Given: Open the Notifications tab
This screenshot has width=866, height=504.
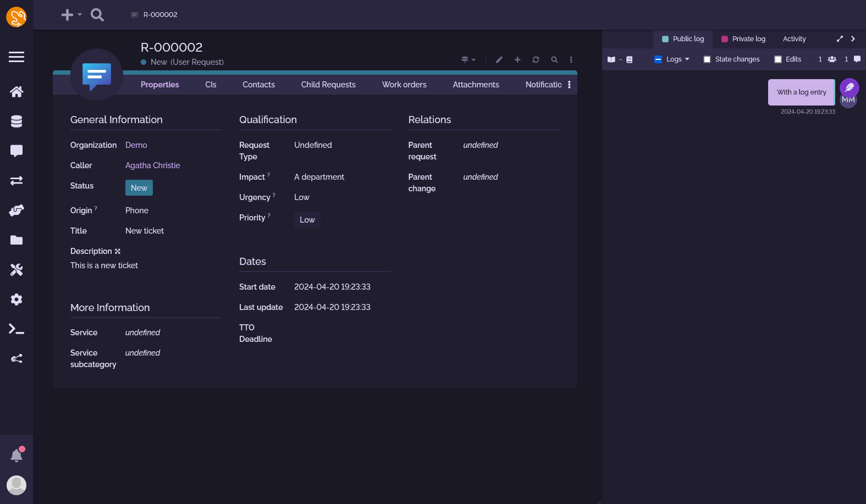Looking at the screenshot, I should (x=543, y=85).
